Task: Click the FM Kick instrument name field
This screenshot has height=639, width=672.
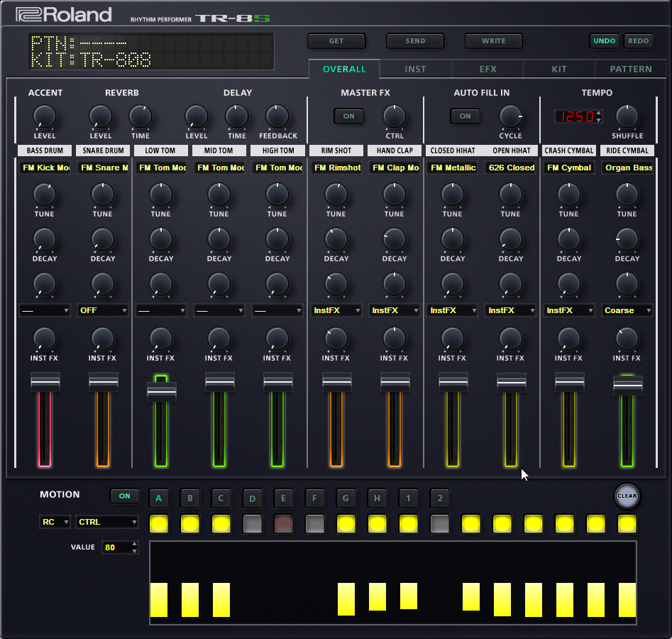Action: [x=45, y=168]
